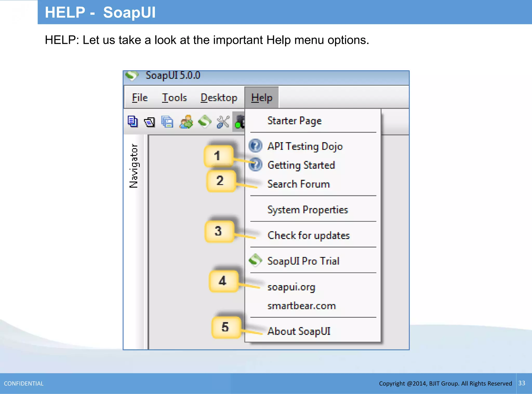The width and height of the screenshot is (532, 394).
Task: Click the Save All Projects toolbar icon
Action: [167, 121]
